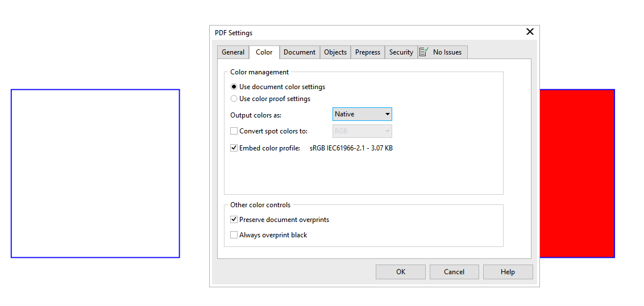This screenshot has width=644, height=306.
Task: Switch to the Document tab
Action: 300,52
